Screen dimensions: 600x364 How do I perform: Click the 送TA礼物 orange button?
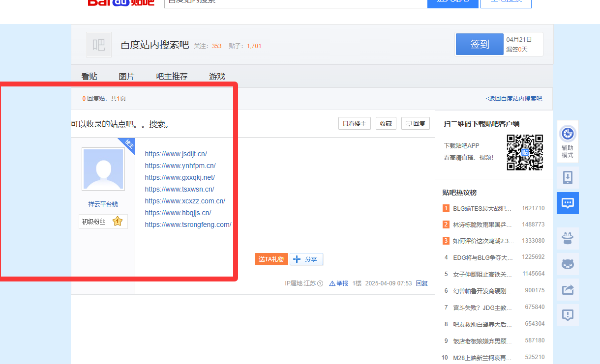tap(271, 259)
